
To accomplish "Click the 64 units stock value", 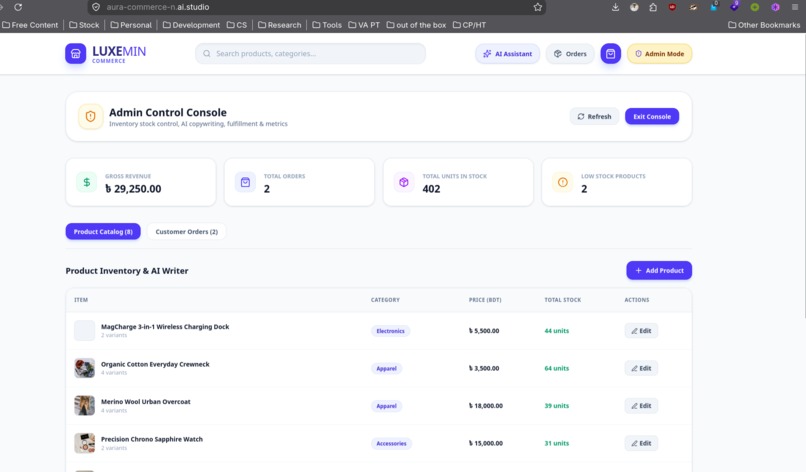I will (x=557, y=368).
